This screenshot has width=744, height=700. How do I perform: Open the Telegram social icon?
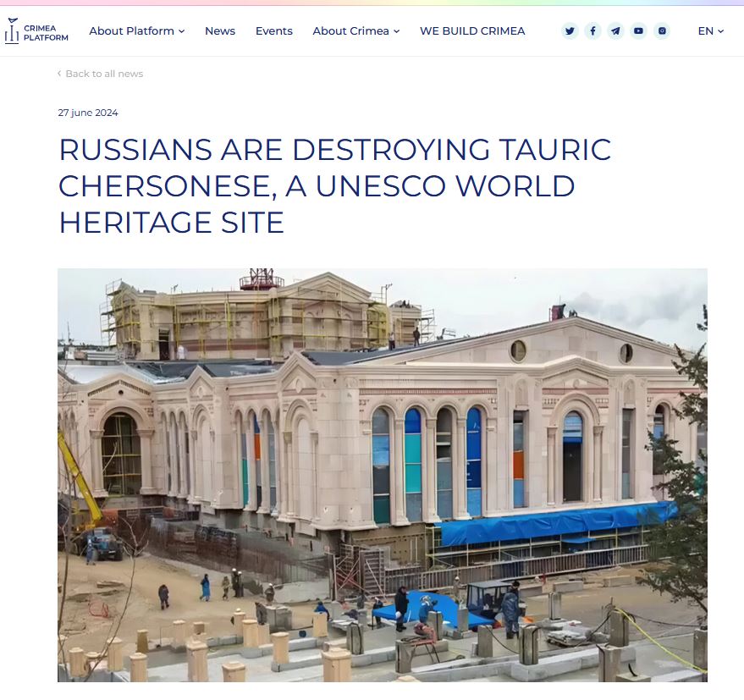615,31
